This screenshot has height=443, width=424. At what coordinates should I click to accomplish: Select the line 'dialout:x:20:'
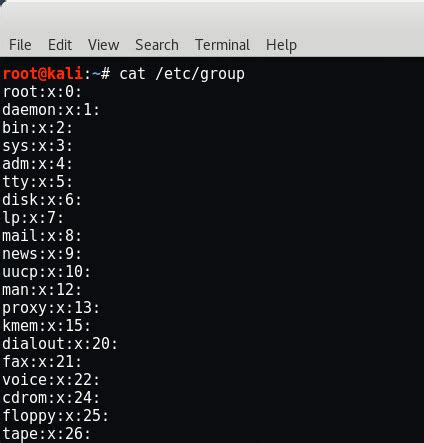pos(60,344)
